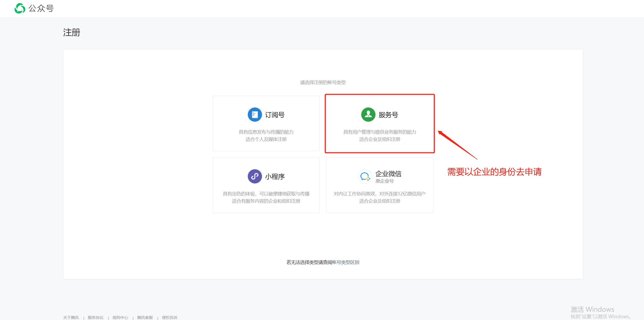Screen dimensions: 644x320
Task: Click the green 服务号 person icon
Action: [x=368, y=114]
